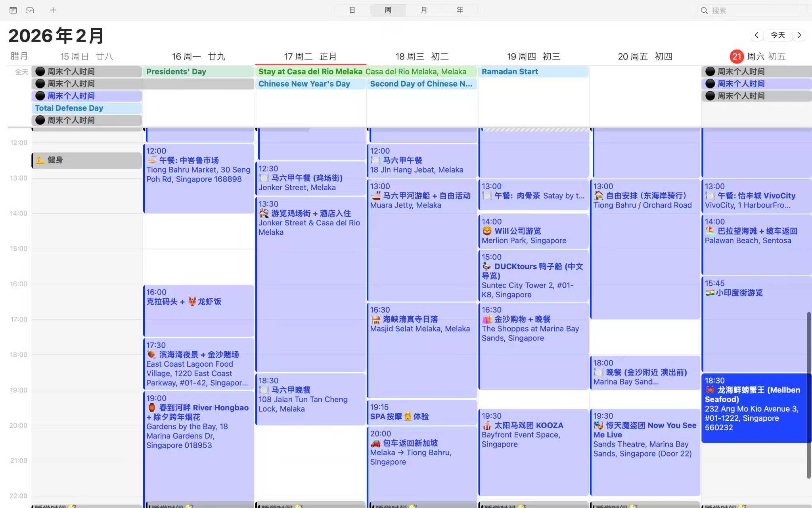The height and width of the screenshot is (508, 812).
Task: Switch to Year view tab (年)
Action: pos(460,10)
